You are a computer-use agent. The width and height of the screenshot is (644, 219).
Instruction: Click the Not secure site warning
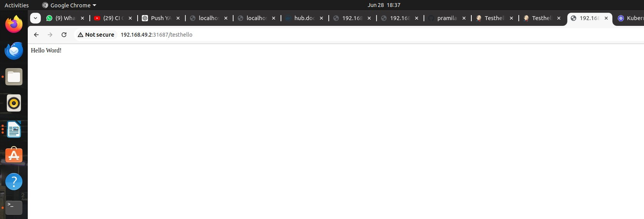[x=96, y=35]
